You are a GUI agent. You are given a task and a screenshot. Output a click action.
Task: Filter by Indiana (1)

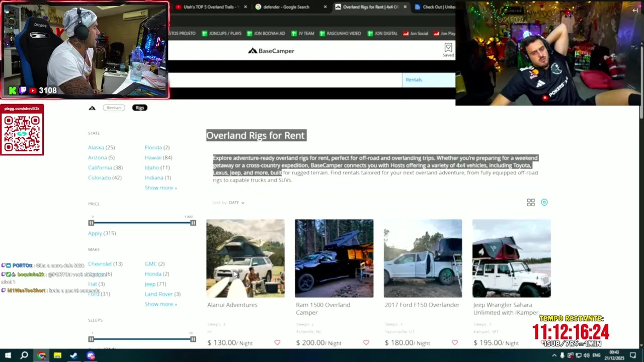158,177
